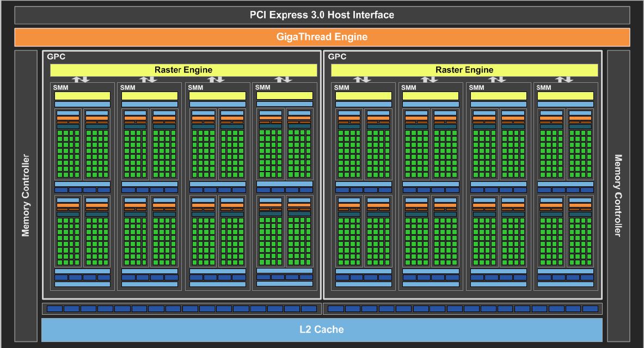644x348 pixels.
Task: Click the Raster Engine bar in left GPC
Action: click(x=183, y=70)
